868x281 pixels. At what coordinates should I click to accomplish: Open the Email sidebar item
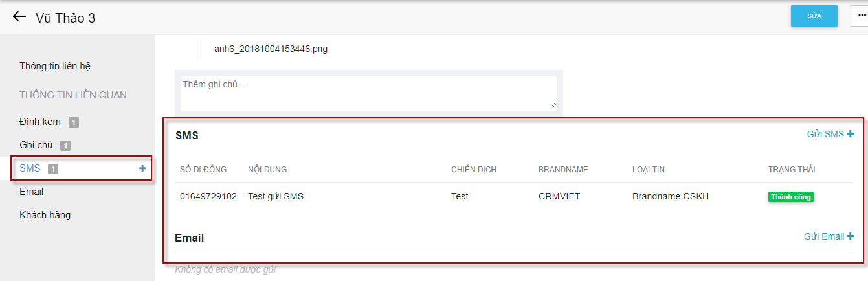pyautogui.click(x=32, y=192)
